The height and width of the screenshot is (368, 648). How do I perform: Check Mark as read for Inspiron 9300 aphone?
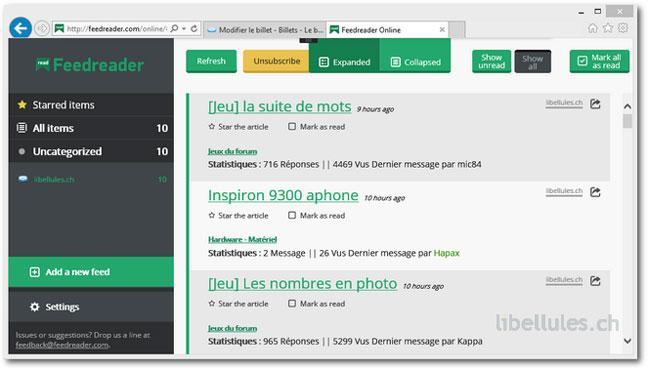tap(317, 215)
